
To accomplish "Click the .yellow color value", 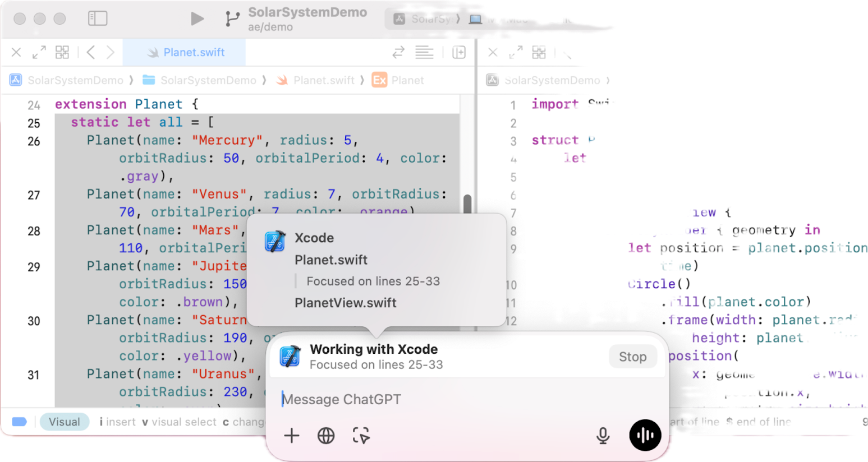I will 203,355.
